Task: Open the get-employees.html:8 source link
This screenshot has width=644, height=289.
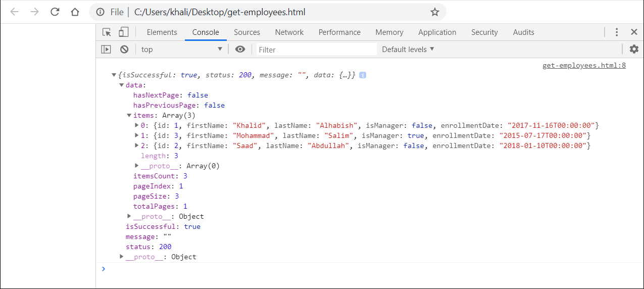Action: [584, 65]
